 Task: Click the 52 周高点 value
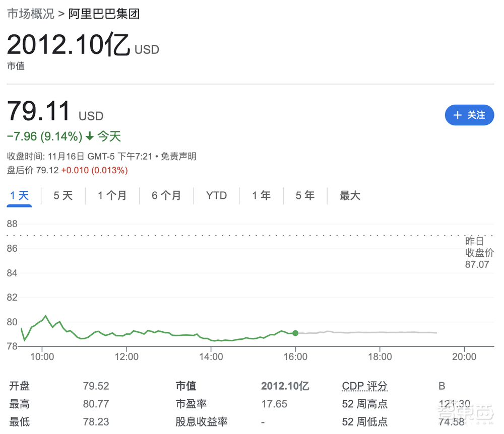click(455, 403)
